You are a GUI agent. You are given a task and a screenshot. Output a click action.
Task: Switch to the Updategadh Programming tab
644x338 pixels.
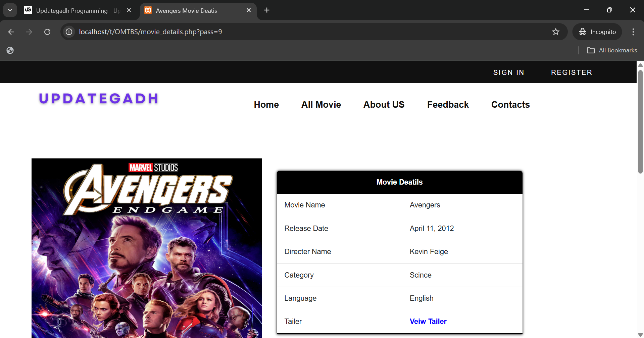78,10
